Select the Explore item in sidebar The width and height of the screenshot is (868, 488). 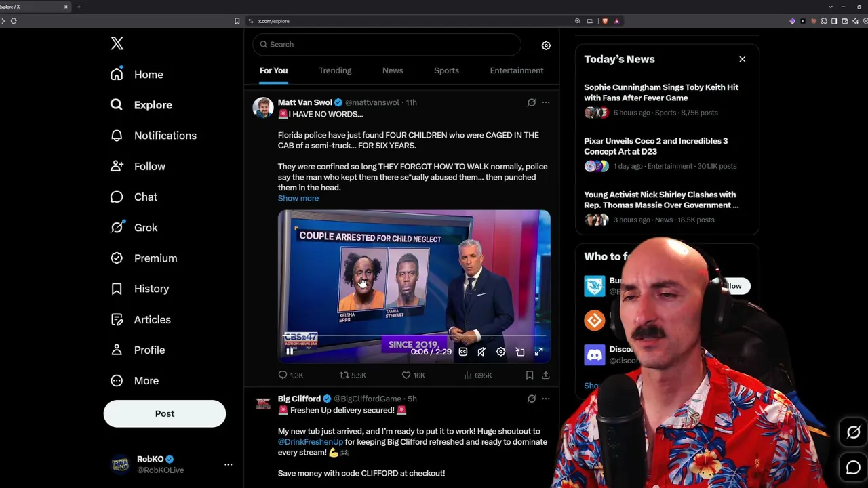pos(142,105)
